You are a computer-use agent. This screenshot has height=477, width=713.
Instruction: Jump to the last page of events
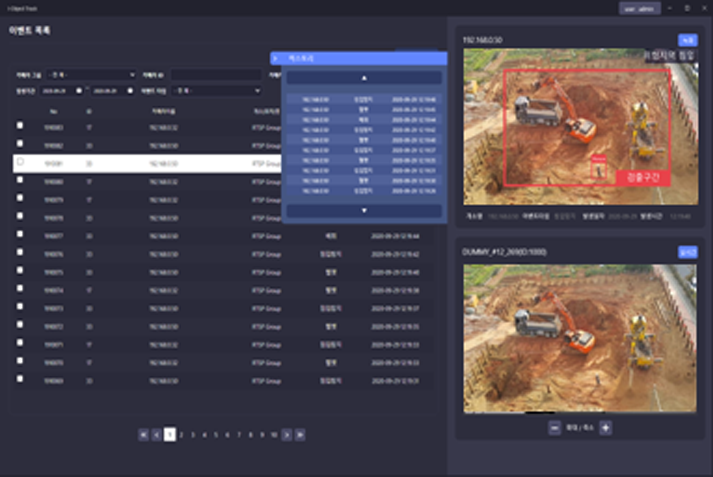click(300, 434)
